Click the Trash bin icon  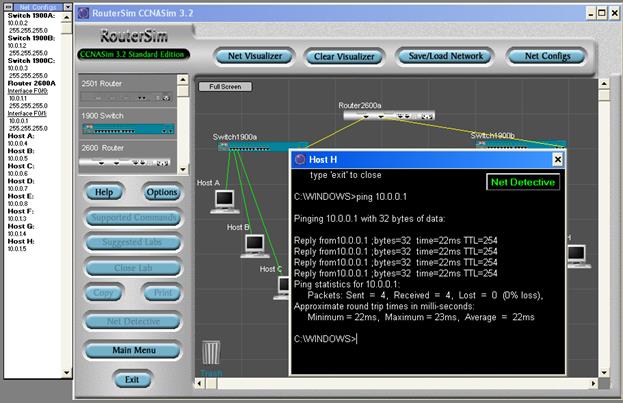211,353
